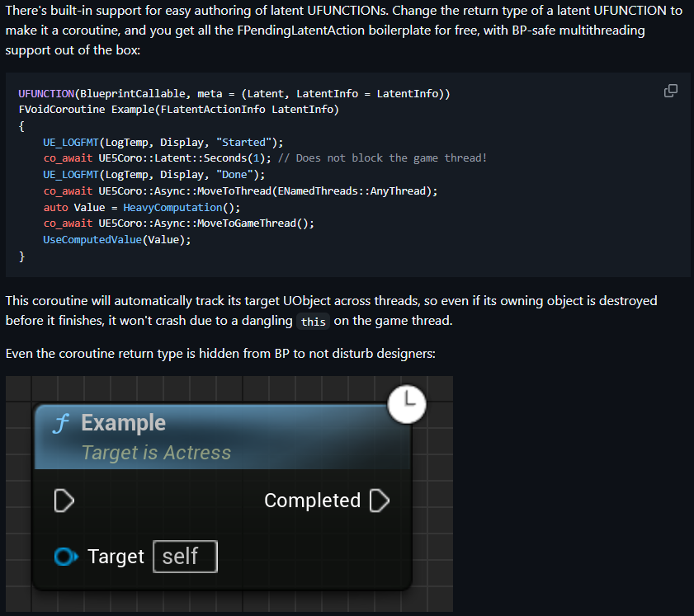Select the self field next to Target
Viewport: 694px width, 616px height.
[185, 557]
